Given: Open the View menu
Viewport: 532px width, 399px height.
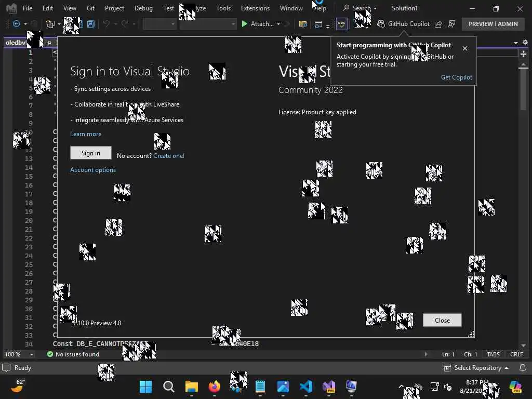Looking at the screenshot, I should point(70,8).
